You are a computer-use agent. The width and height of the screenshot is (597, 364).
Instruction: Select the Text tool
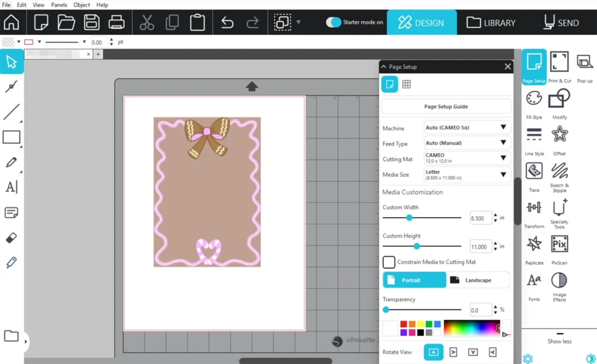[x=11, y=187]
